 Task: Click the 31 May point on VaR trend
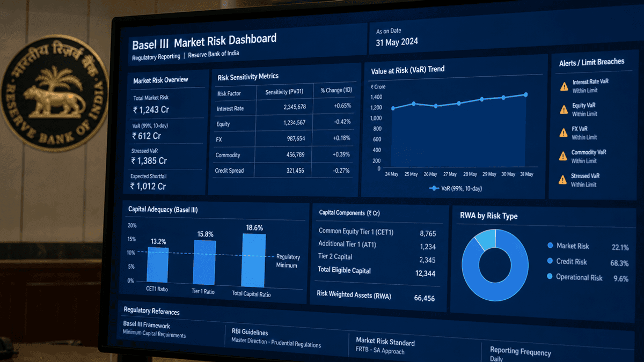click(525, 94)
